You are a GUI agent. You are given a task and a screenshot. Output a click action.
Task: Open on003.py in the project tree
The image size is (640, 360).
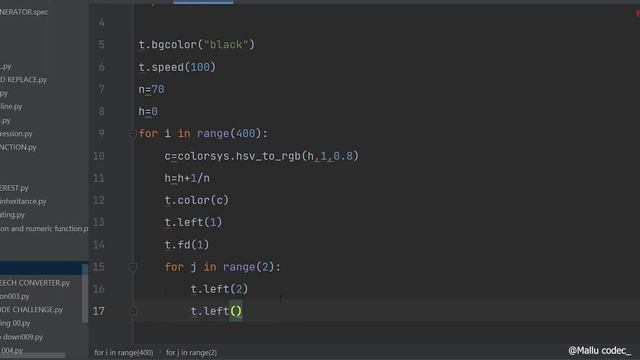[15, 296]
